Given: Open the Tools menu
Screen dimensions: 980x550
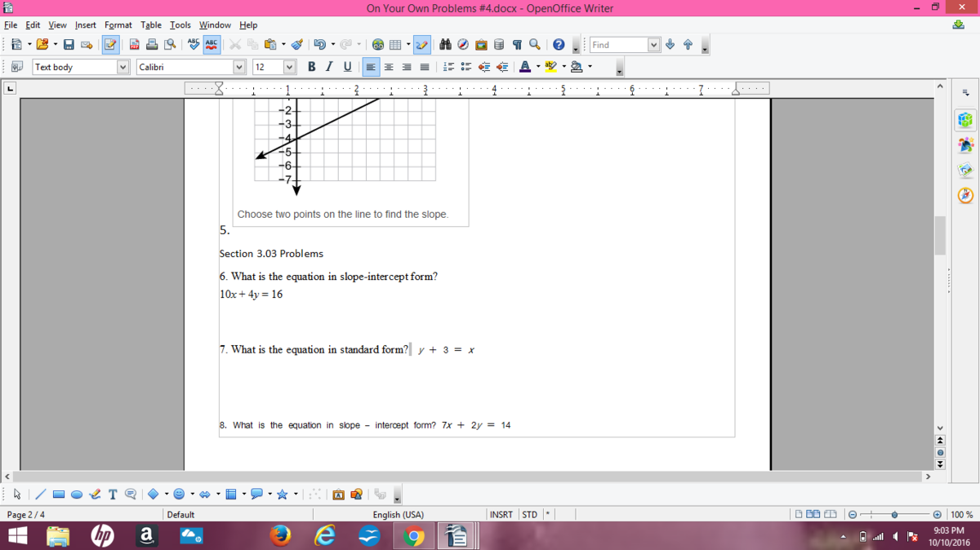Looking at the screenshot, I should [180, 25].
